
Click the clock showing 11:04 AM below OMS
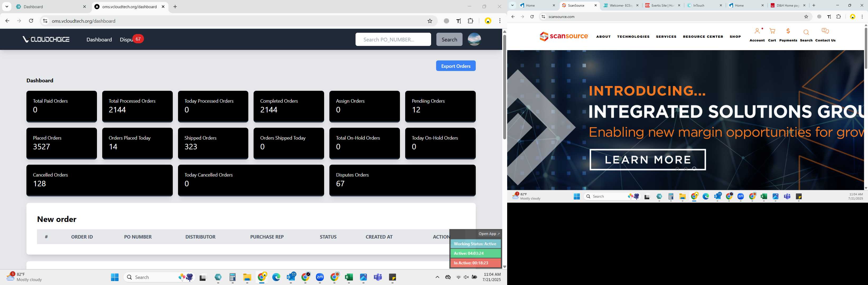[492, 277]
